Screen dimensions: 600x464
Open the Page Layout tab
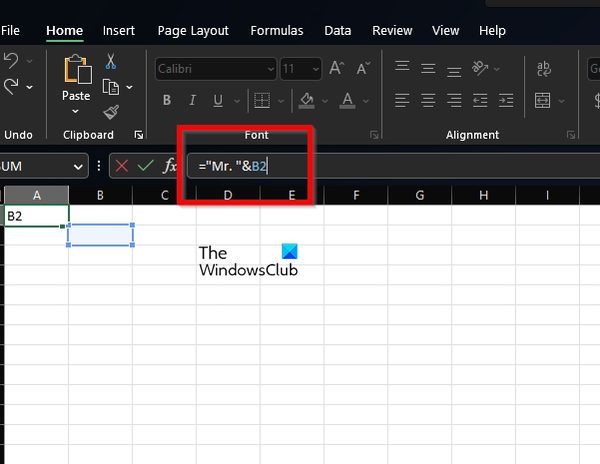(x=193, y=31)
